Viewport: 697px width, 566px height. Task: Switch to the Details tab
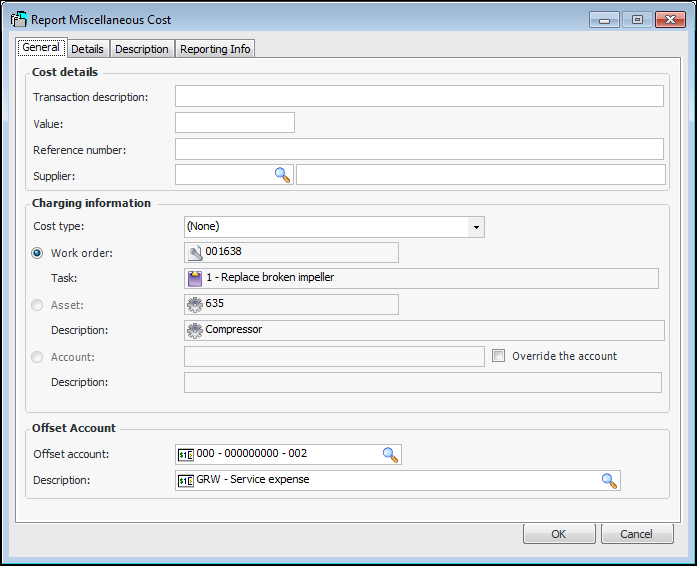(x=87, y=49)
